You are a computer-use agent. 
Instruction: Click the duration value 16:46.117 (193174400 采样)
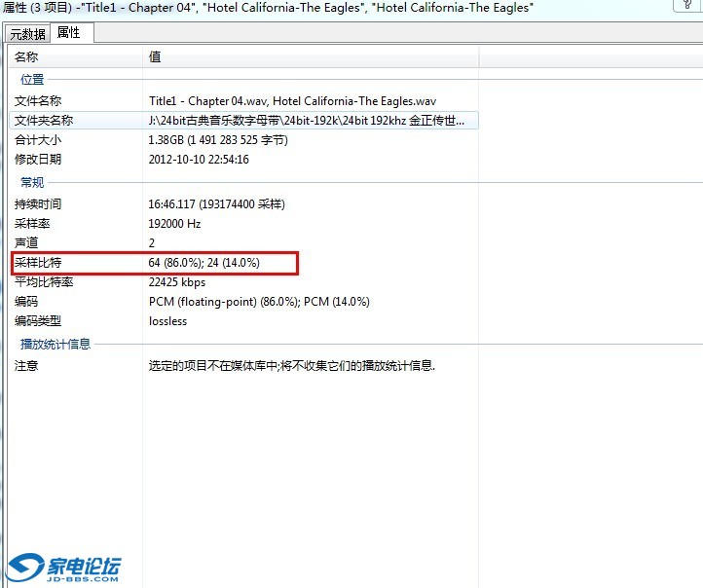pyautogui.click(x=216, y=203)
